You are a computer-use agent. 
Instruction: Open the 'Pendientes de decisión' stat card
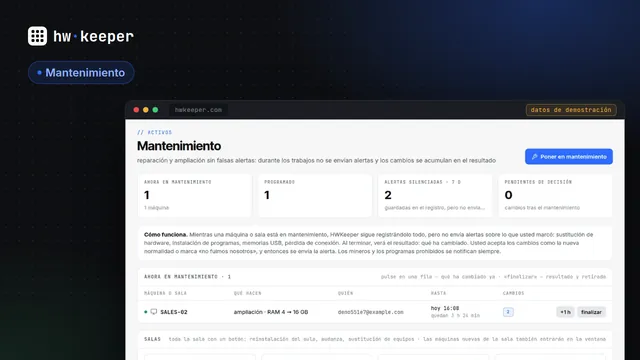tap(555, 196)
